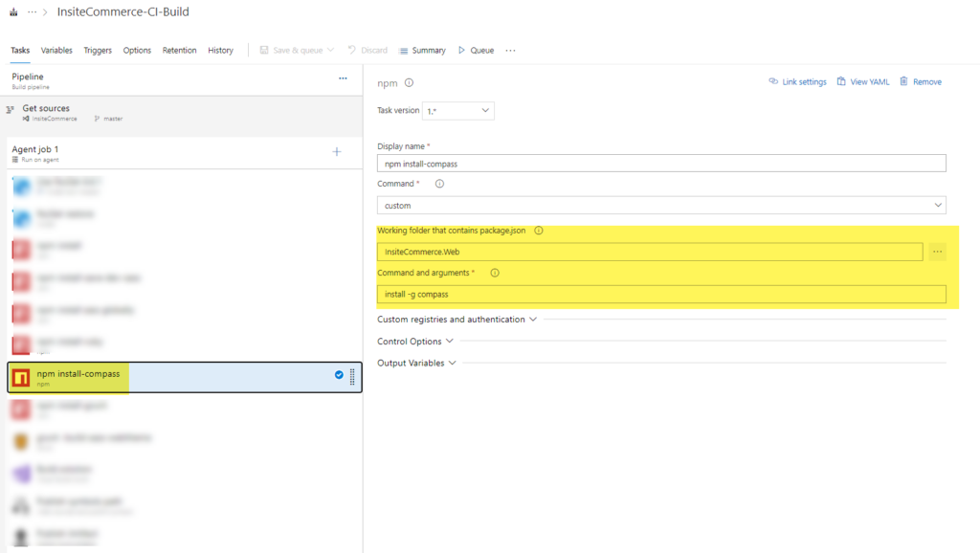Screen dimensions: 980x553
Task: Expand Custom registries and authentication section
Action: coord(457,320)
